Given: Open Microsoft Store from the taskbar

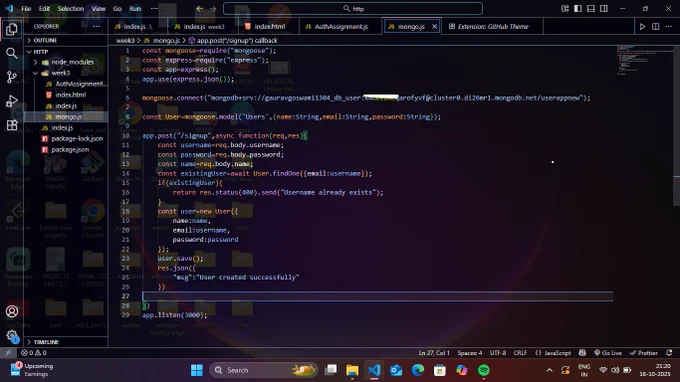Looking at the screenshot, I should [439, 370].
